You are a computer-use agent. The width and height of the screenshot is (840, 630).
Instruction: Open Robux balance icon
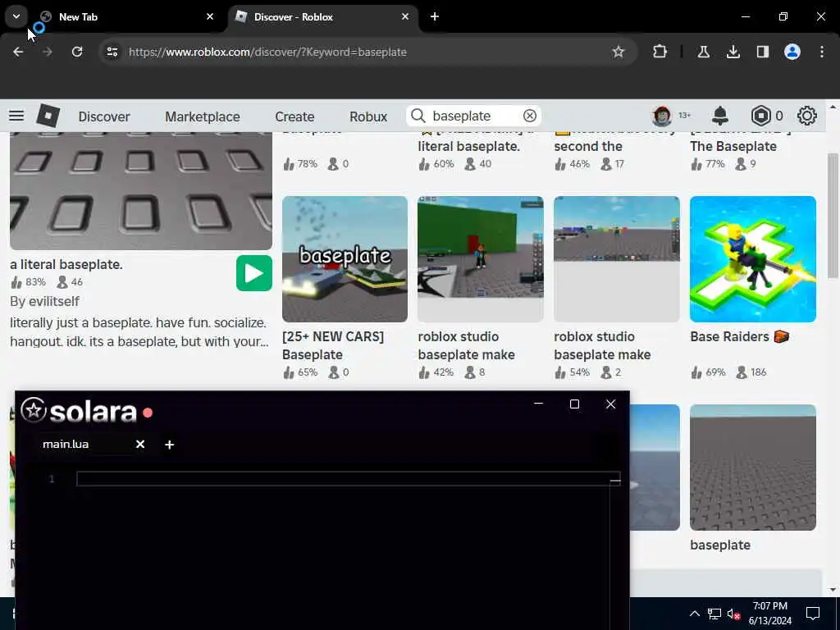pos(760,116)
